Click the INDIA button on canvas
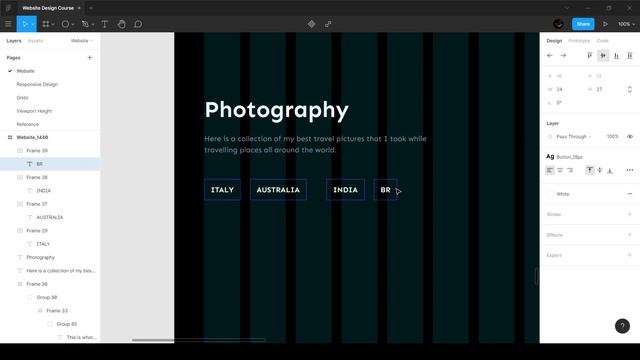The width and height of the screenshot is (640, 360). click(x=345, y=190)
